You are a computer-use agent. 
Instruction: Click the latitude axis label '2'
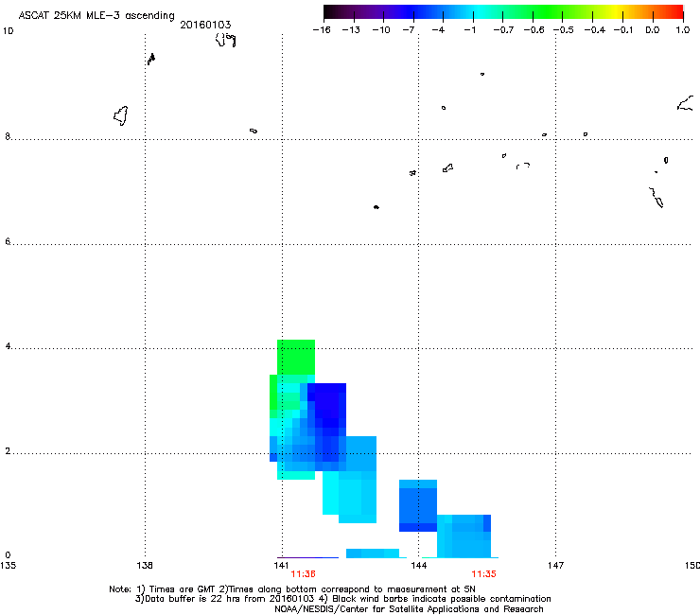8,451
